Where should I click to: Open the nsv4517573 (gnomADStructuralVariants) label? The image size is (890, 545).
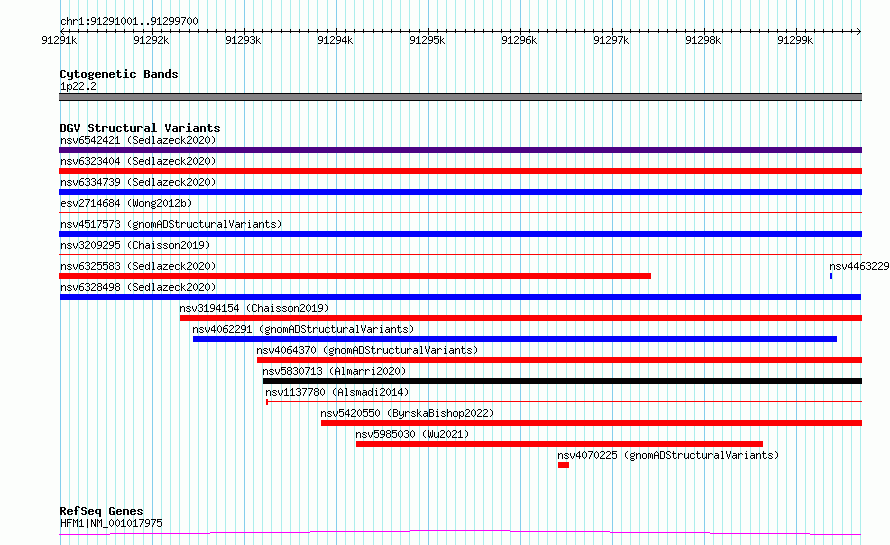tap(171, 224)
